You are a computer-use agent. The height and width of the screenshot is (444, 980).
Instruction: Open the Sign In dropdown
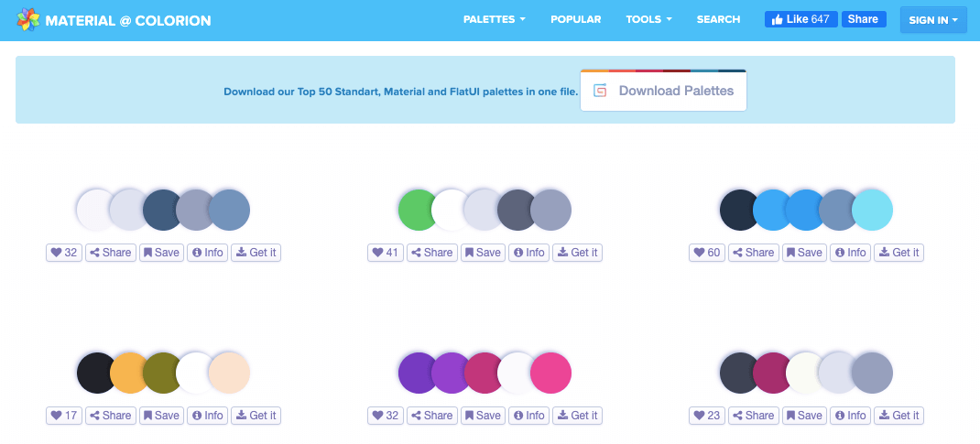pyautogui.click(x=933, y=20)
